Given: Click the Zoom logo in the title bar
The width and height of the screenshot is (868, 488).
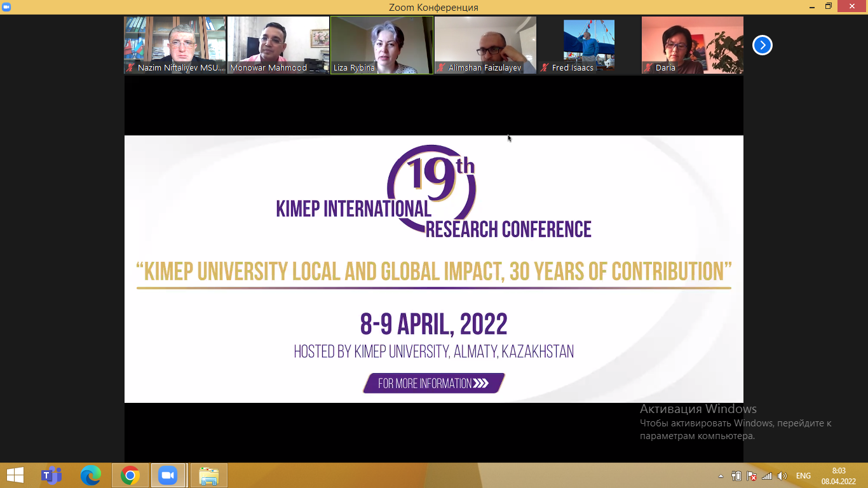Looking at the screenshot, I should [6, 6].
